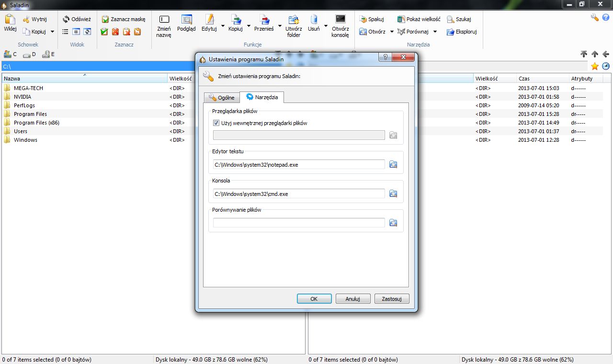This screenshot has height=364, width=613.
Task: Click the Usuń delete icon
Action: click(314, 20)
